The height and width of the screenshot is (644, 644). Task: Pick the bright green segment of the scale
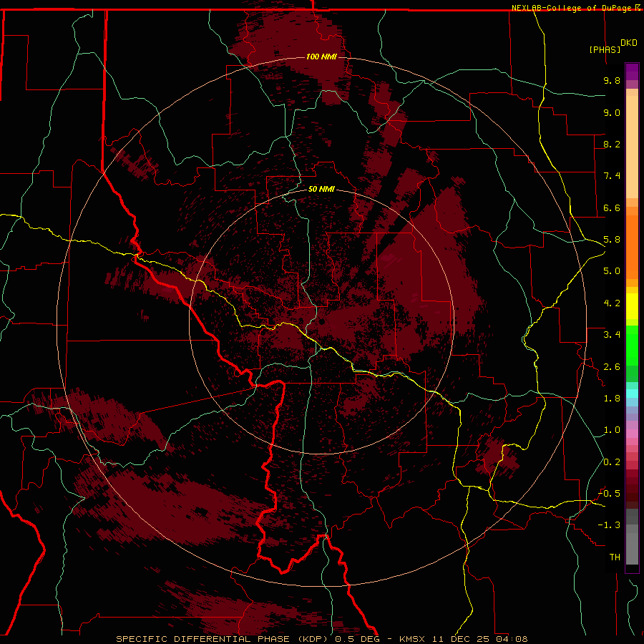[632, 345]
